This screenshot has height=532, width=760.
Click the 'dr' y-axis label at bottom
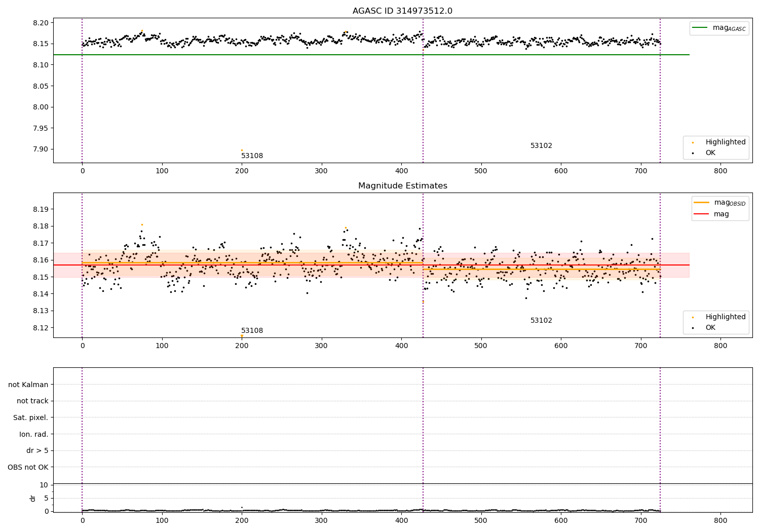click(x=33, y=498)
